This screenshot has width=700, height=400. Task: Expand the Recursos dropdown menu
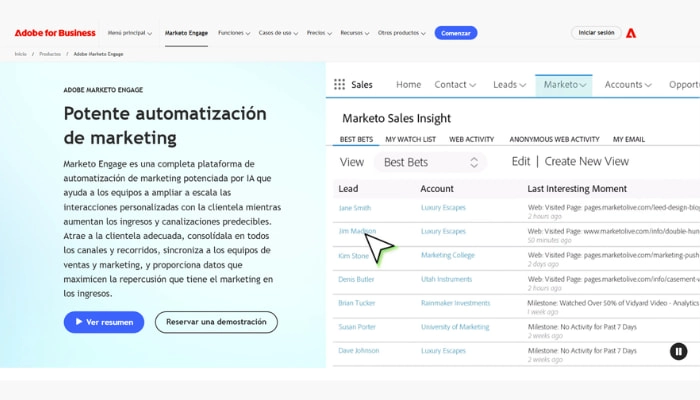pyautogui.click(x=355, y=33)
